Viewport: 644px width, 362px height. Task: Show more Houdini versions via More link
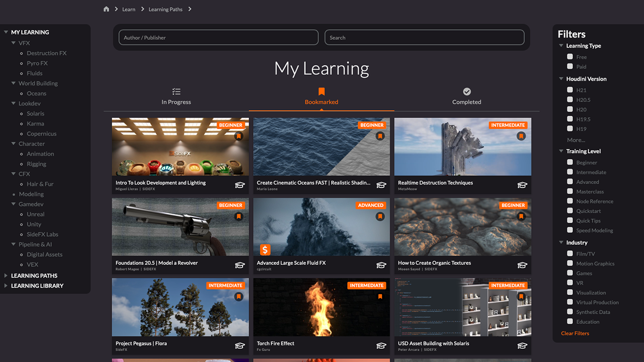[x=576, y=140]
